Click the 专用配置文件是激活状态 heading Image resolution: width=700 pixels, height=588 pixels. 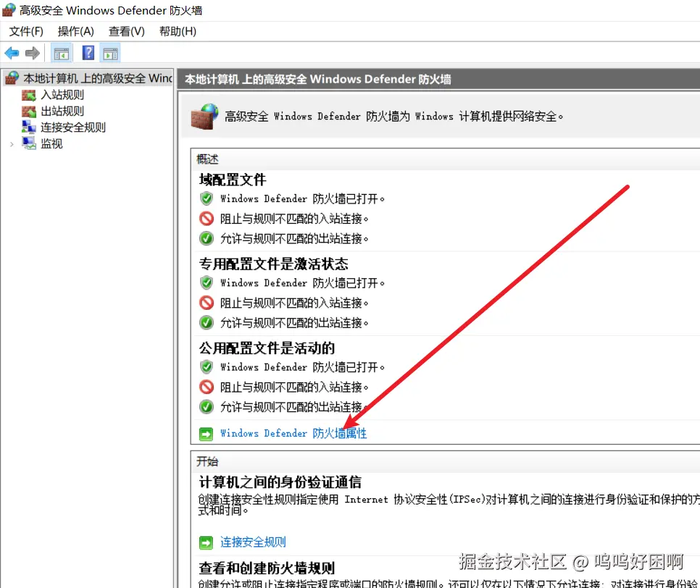coord(274,264)
